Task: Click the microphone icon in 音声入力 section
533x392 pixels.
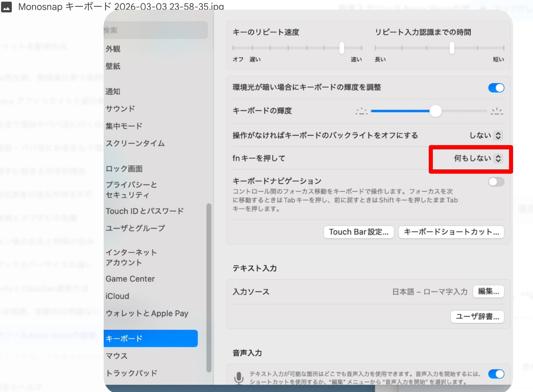Action: [x=239, y=377]
